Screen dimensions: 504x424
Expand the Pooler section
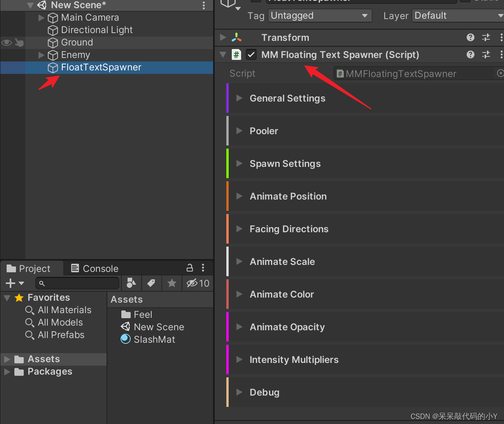239,131
